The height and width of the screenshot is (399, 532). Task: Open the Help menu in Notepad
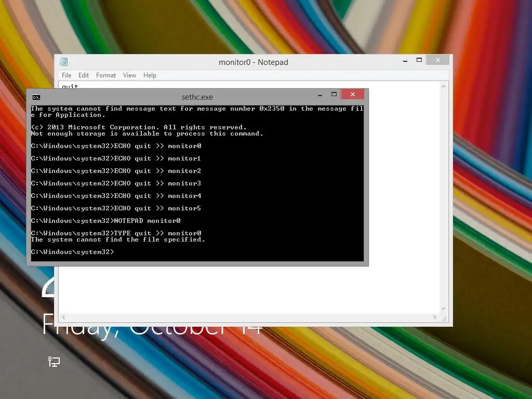[x=150, y=75]
